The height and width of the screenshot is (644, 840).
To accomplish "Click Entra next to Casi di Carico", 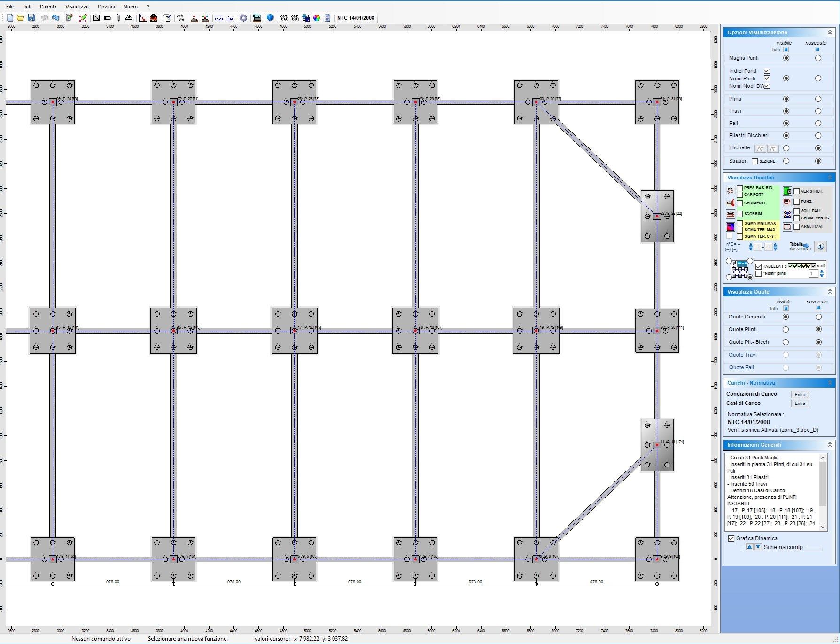I will tap(800, 403).
